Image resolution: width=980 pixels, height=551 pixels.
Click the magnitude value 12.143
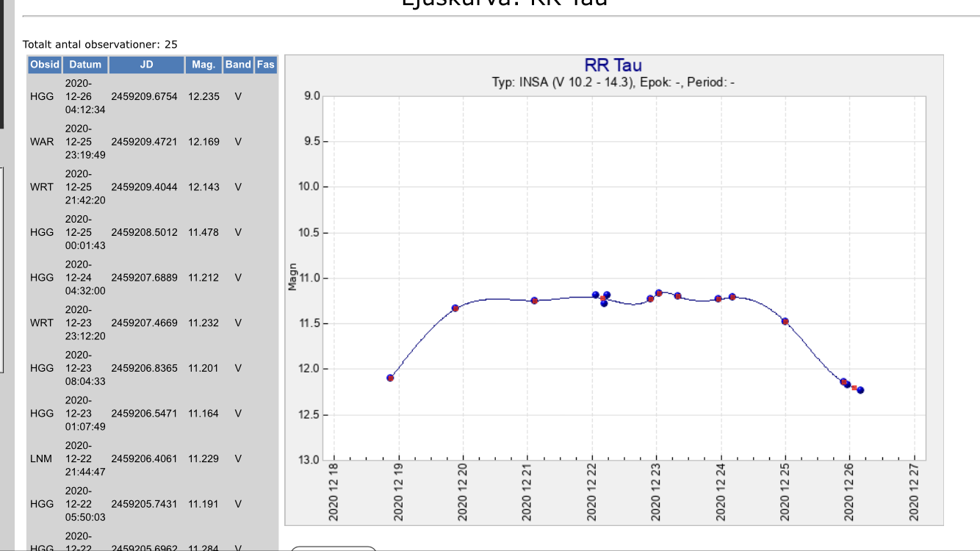point(203,187)
